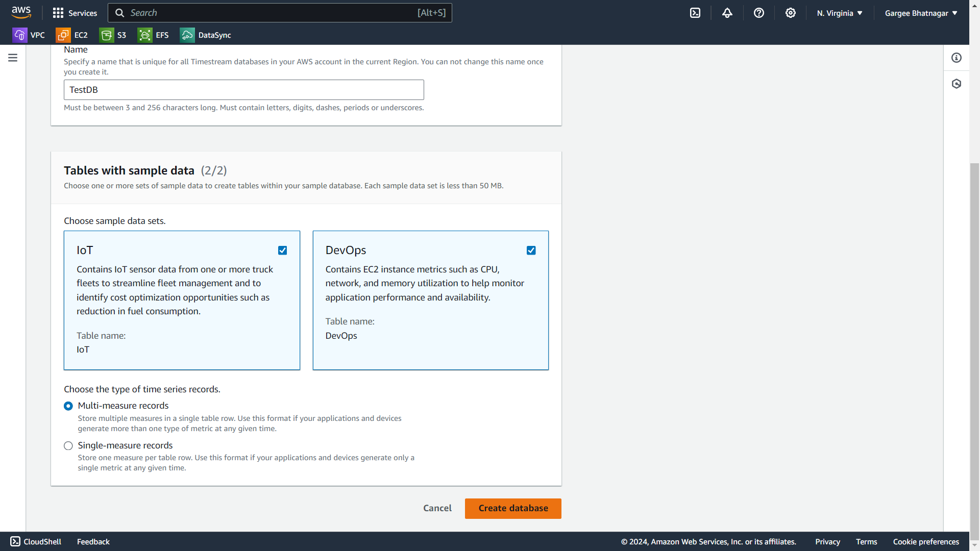Viewport: 980px width, 551px height.
Task: Open Gargee Bhatnagar account dropdown menu
Action: (x=921, y=13)
